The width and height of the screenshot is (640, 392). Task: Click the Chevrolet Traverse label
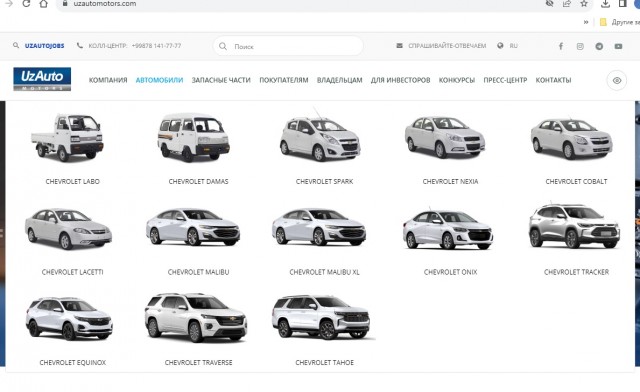[198, 363]
